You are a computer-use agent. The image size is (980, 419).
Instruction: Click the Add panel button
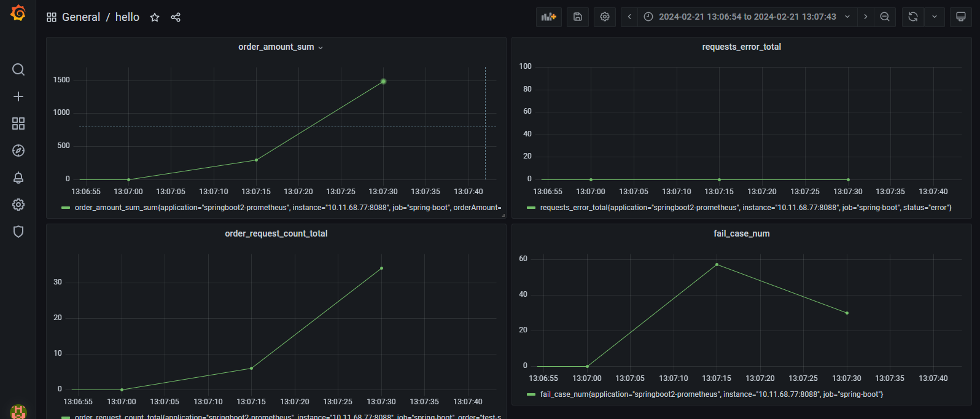click(548, 17)
